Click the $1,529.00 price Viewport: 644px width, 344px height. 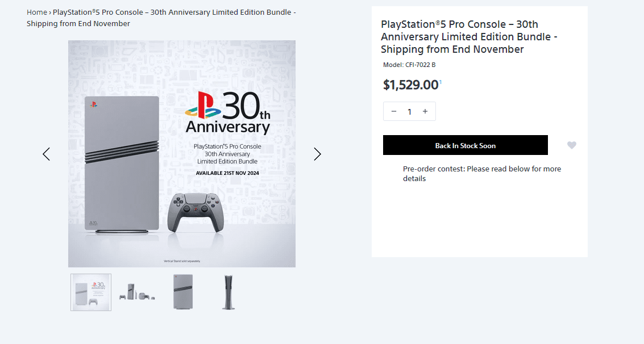pos(410,85)
